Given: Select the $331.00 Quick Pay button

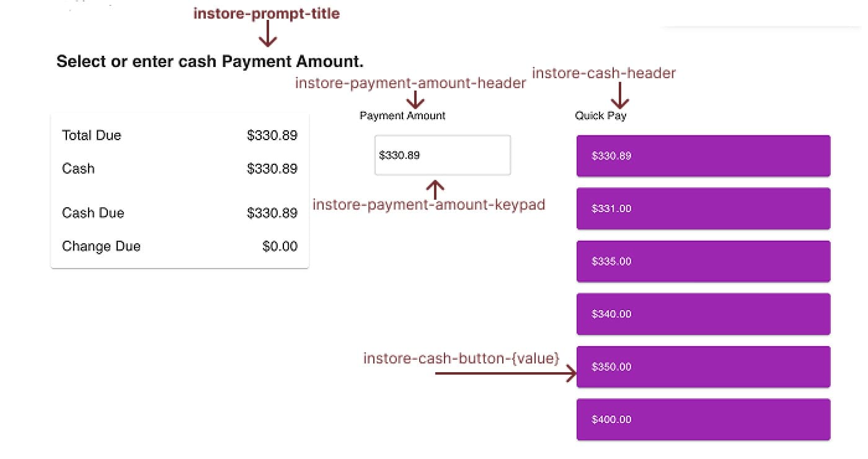Looking at the screenshot, I should [703, 208].
